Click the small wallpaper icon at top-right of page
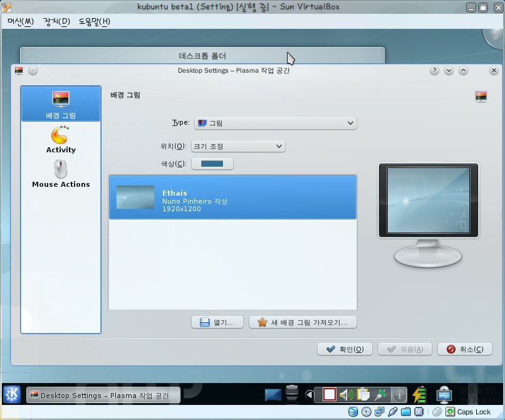Viewport: 505px width, 420px height. coord(481,97)
